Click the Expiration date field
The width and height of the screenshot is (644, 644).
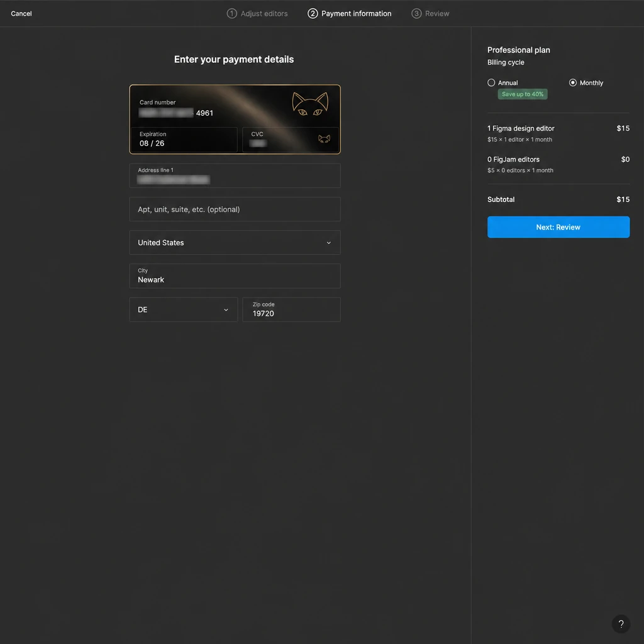(x=184, y=140)
